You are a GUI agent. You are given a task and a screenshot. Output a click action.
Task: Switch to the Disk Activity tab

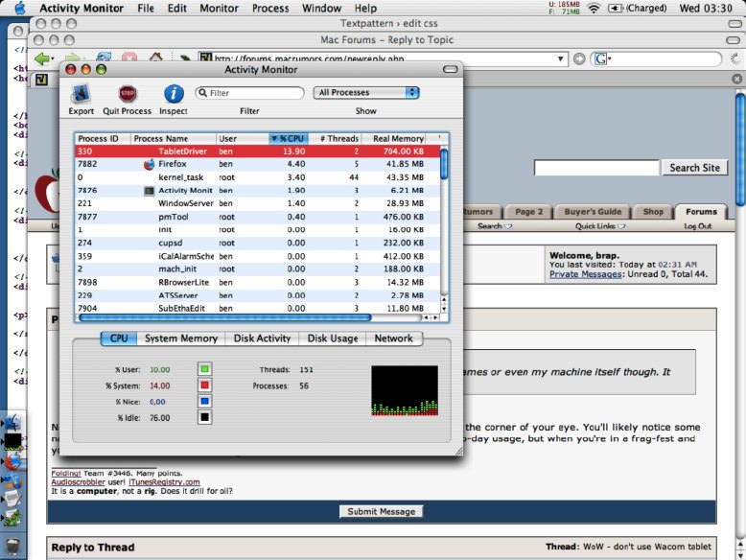pyautogui.click(x=262, y=338)
